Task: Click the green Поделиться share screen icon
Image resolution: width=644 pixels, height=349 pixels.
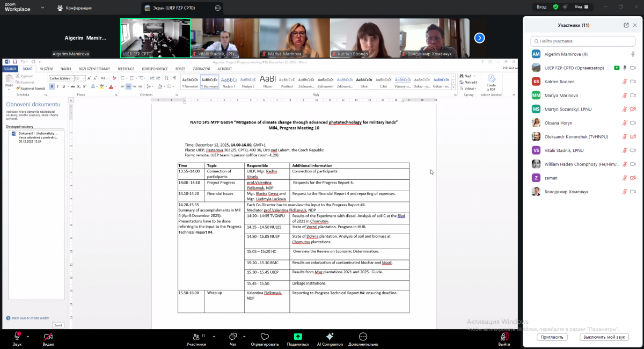Action: (x=298, y=336)
